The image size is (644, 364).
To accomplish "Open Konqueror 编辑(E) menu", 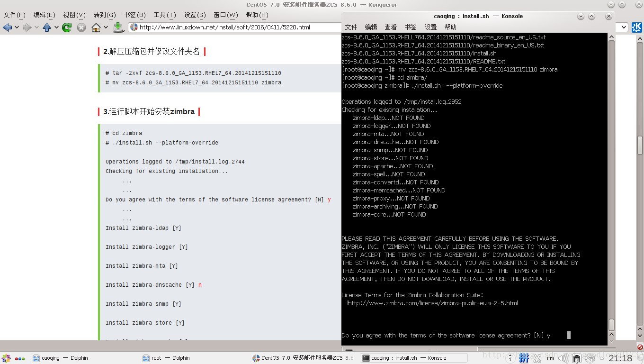I will click(45, 15).
